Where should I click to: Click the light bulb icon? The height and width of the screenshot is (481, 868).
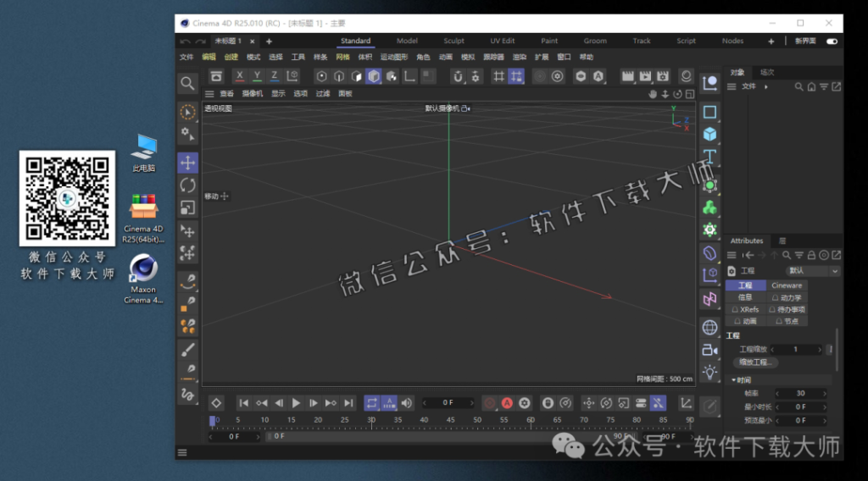pos(709,372)
